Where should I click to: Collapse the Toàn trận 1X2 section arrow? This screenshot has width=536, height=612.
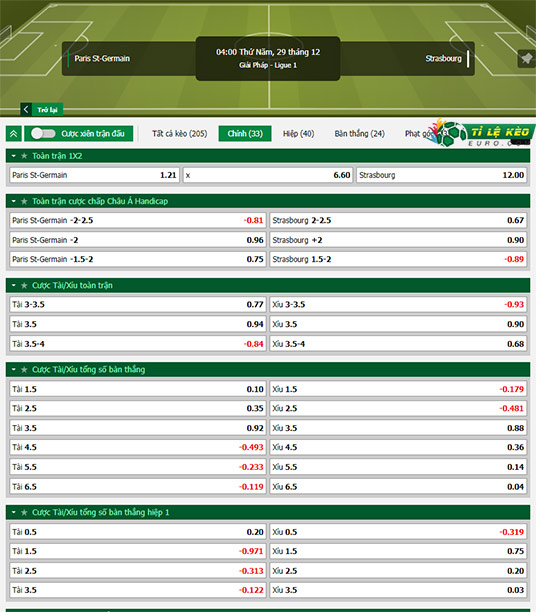[14, 156]
